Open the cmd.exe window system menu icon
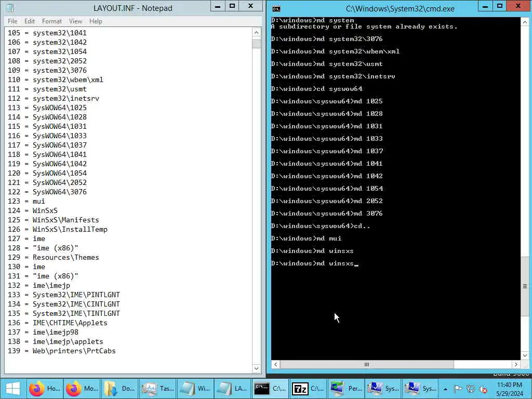The image size is (532, 399). (276, 8)
